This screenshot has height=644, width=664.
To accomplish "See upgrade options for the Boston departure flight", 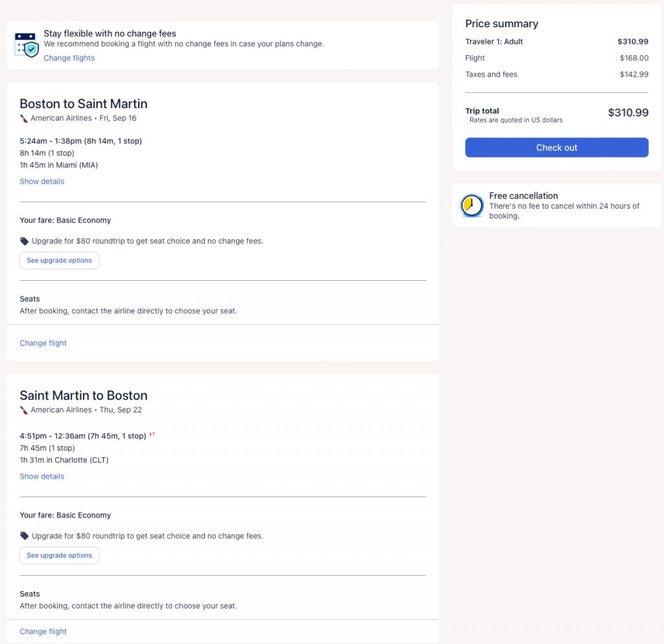I will tap(60, 261).
